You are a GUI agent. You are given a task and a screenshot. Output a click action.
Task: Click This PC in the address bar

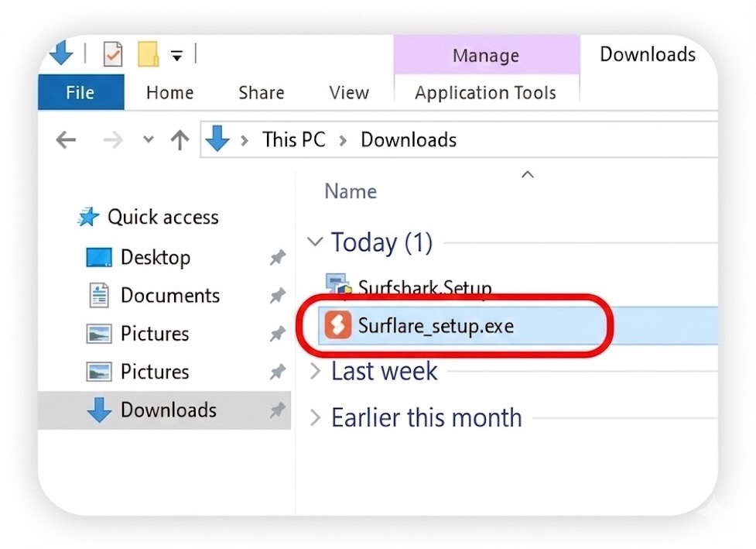(x=294, y=140)
